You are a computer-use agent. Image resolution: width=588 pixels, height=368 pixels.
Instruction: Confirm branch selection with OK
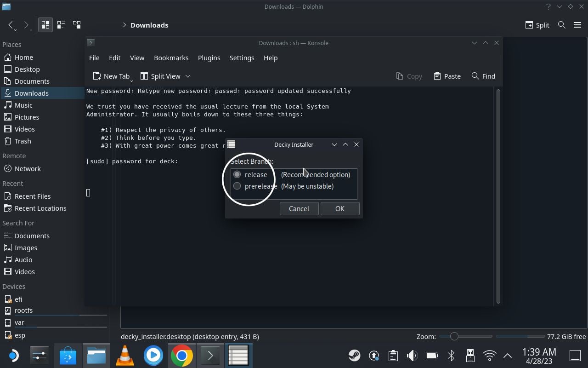point(339,208)
